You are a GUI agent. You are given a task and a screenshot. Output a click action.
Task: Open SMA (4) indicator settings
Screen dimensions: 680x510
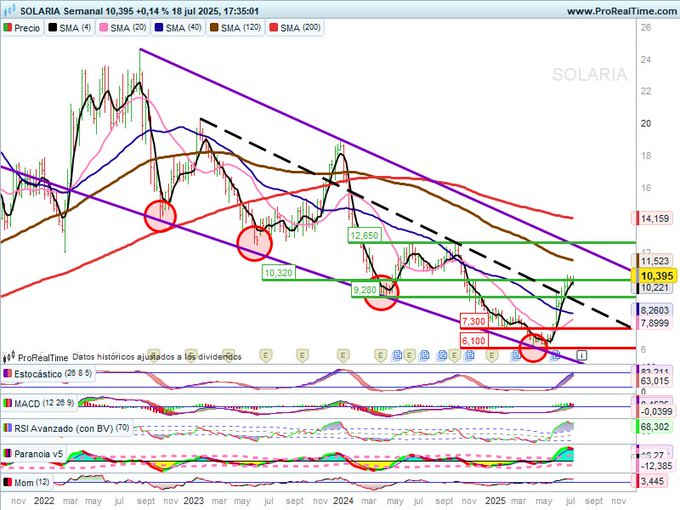(70, 28)
